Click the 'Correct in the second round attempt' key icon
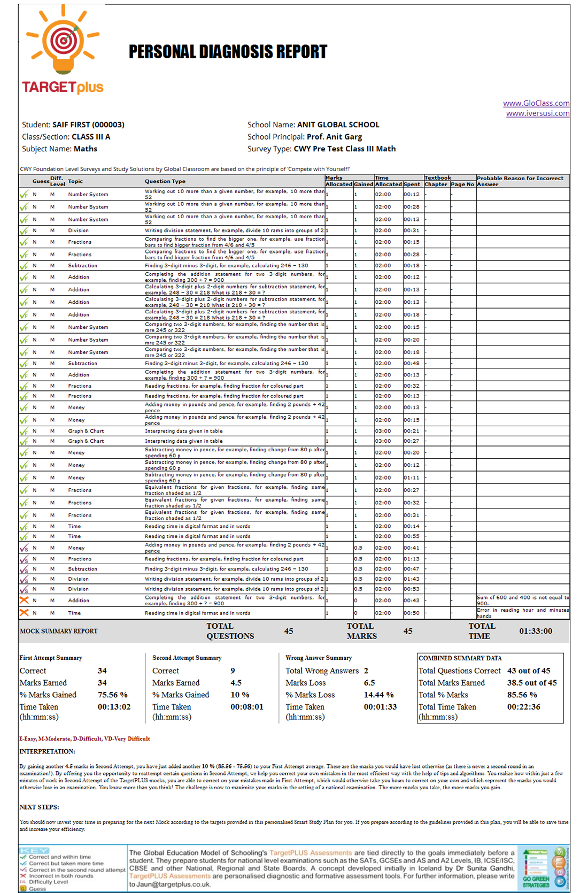Screen dimensions: 588x893 coord(23,869)
